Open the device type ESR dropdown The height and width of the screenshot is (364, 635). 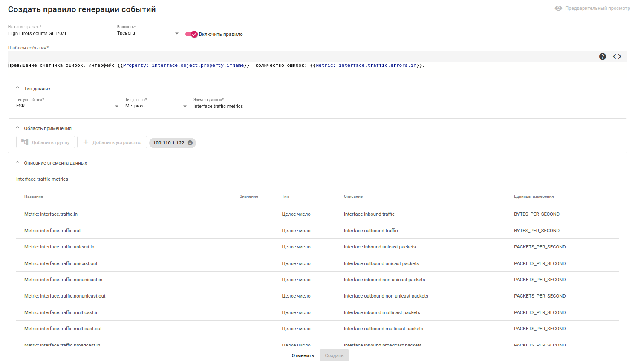click(67, 106)
